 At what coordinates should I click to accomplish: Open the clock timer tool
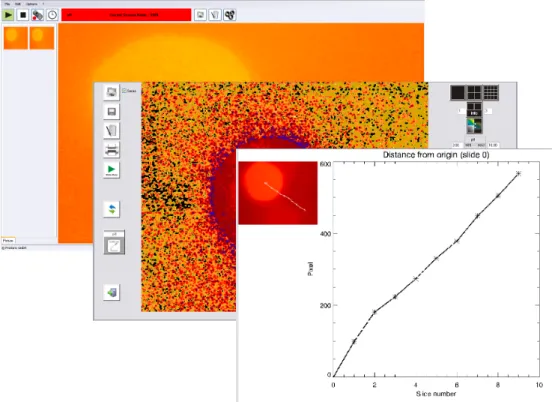click(52, 15)
